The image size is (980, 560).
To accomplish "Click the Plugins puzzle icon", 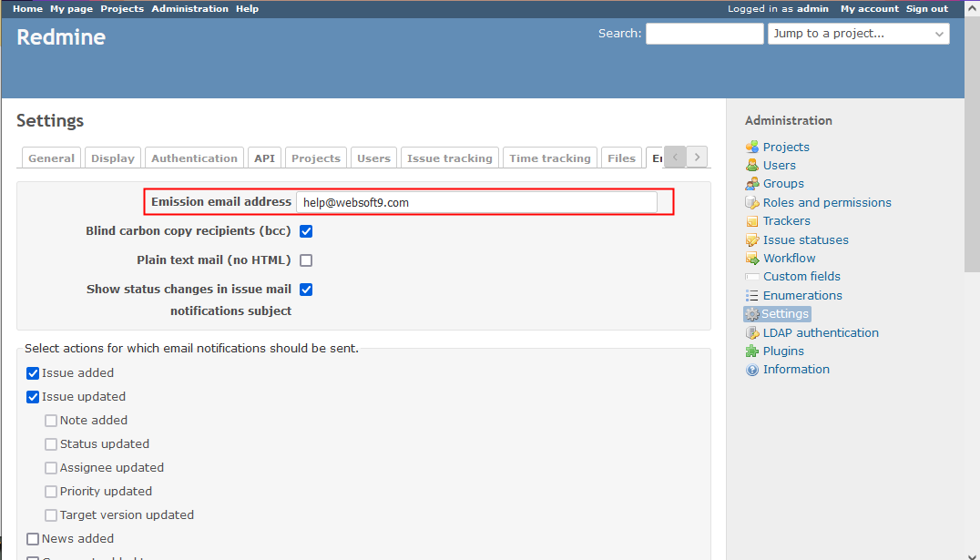I will (x=752, y=351).
